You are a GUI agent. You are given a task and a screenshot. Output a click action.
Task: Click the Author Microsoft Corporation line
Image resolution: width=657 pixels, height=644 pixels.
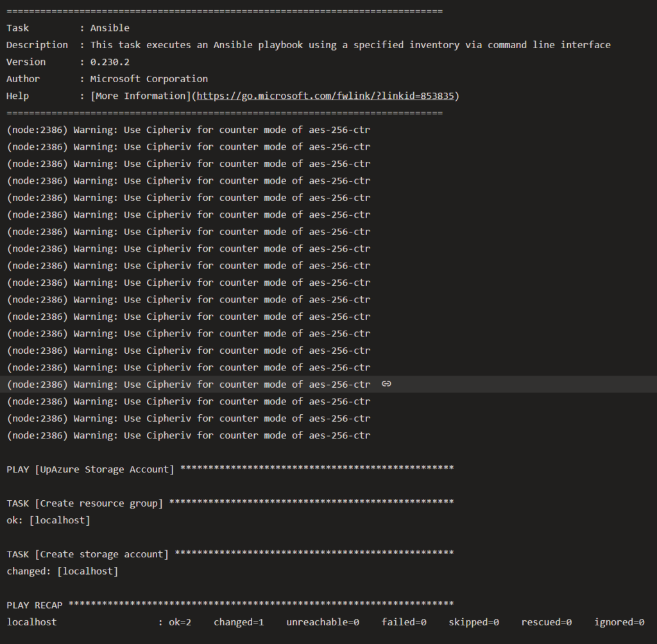point(107,79)
